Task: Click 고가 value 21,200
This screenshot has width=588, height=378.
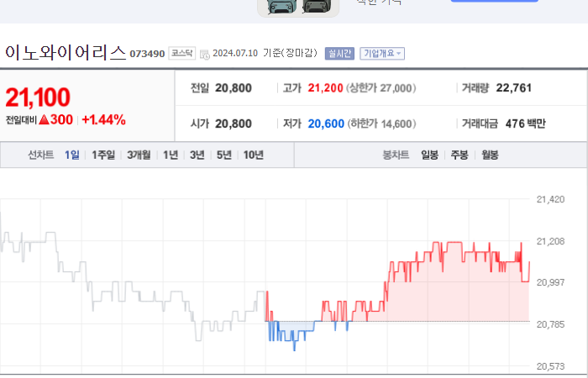Action: [x=326, y=88]
